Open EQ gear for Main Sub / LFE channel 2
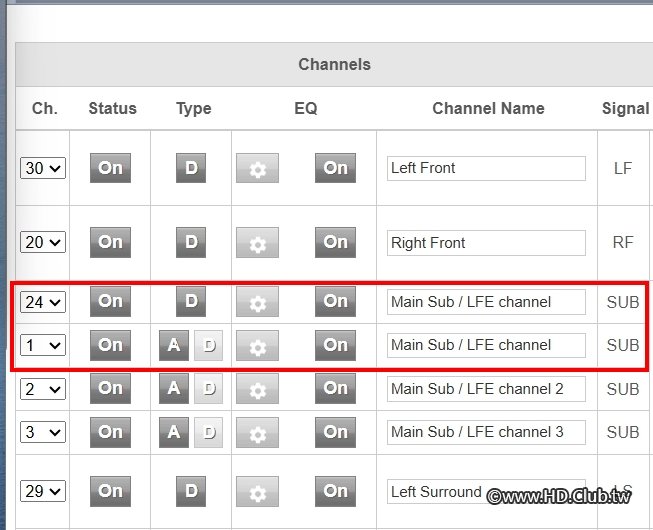 pyautogui.click(x=257, y=389)
